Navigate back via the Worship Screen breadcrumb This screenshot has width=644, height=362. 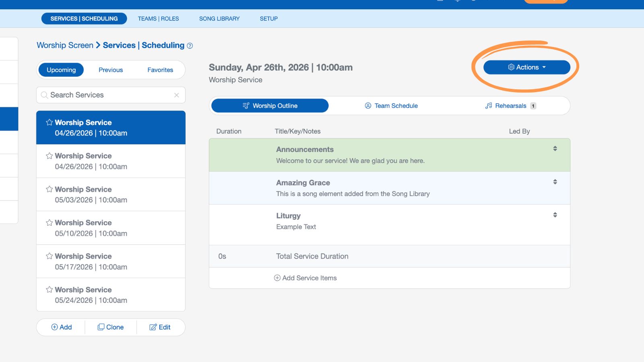click(x=65, y=45)
